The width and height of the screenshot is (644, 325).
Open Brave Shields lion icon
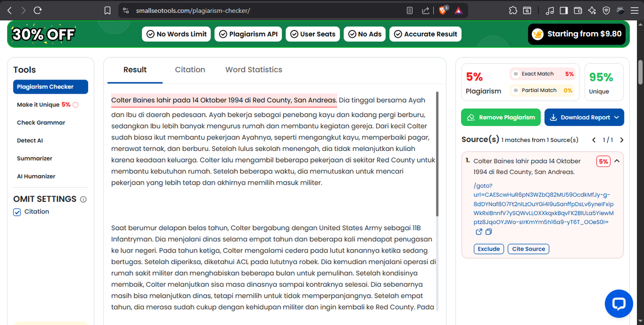(x=443, y=10)
